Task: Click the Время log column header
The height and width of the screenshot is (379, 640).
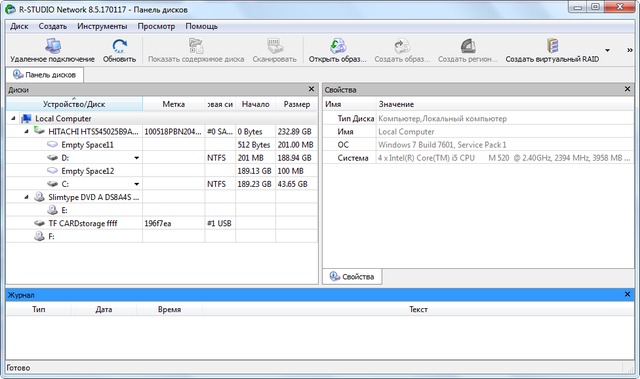Action: (169, 309)
